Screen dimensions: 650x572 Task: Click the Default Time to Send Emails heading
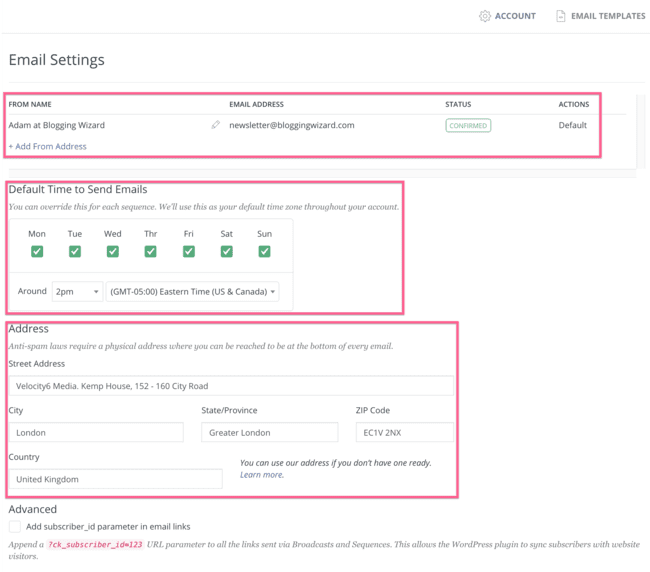click(78, 189)
